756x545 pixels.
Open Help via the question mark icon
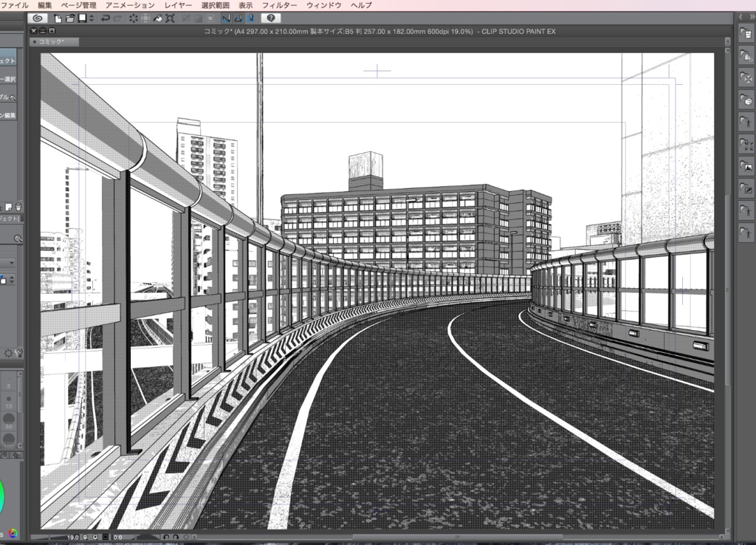(272, 17)
